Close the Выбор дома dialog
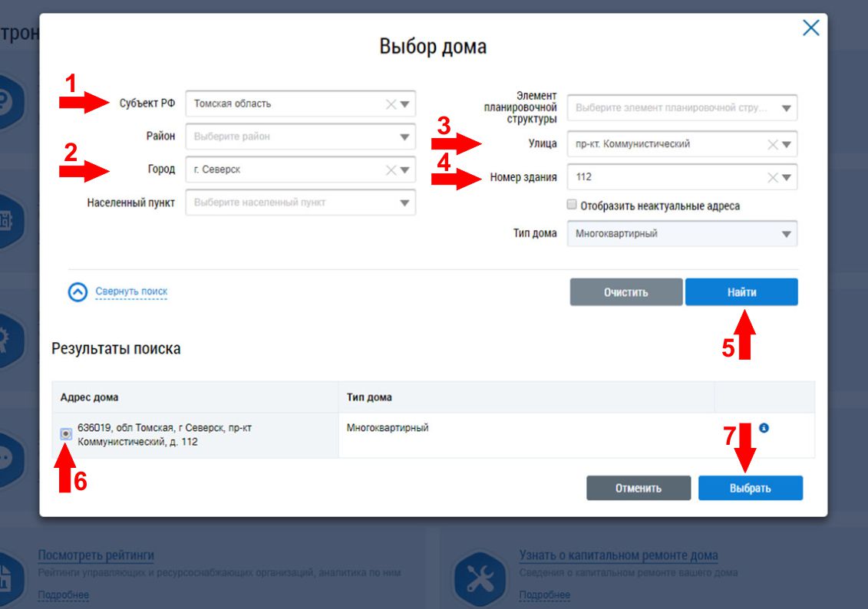868x609 pixels. pos(810,28)
